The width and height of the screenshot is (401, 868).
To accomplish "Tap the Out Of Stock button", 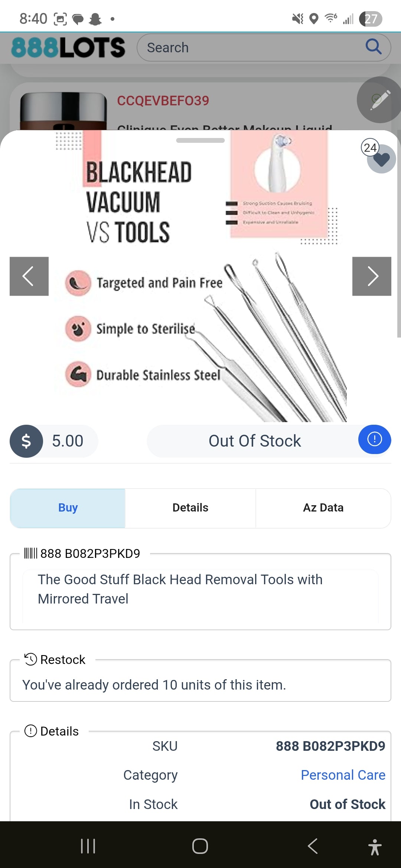I will coord(254,441).
